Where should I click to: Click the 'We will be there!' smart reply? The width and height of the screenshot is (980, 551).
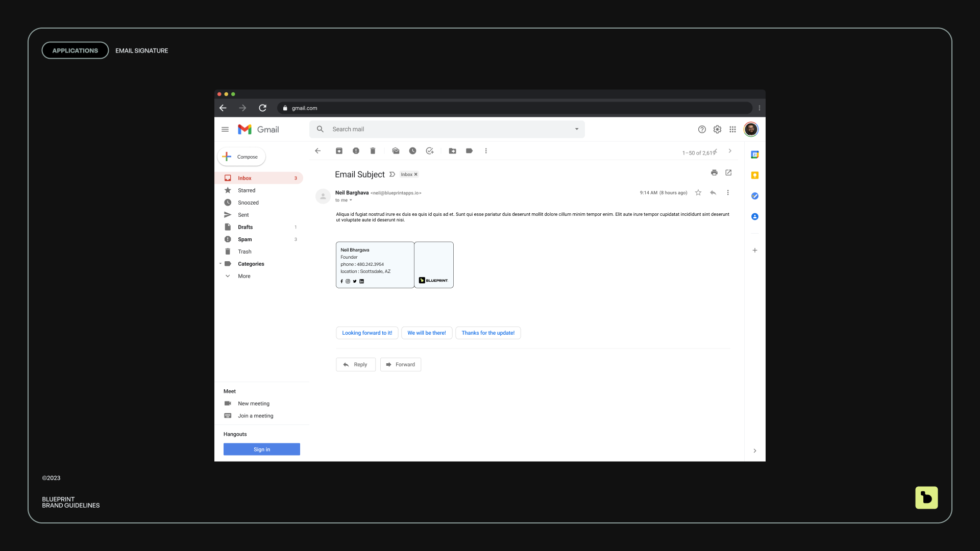[x=426, y=333]
